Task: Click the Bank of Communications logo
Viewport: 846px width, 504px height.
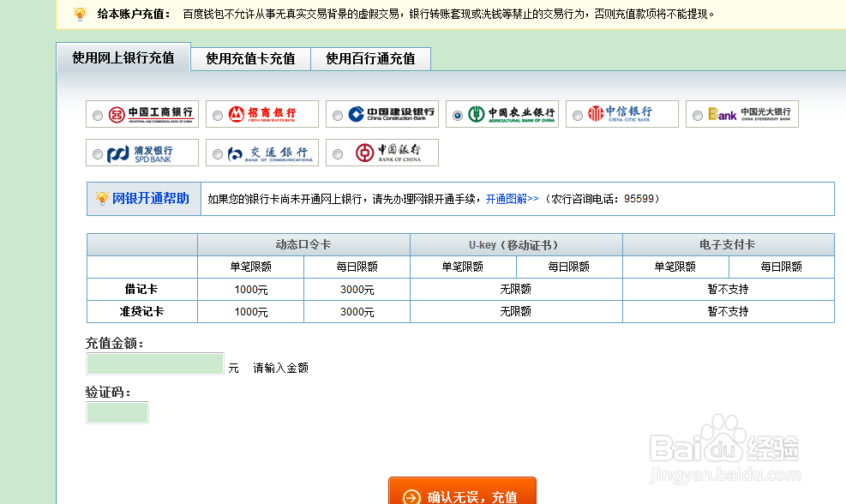Action: click(270, 153)
